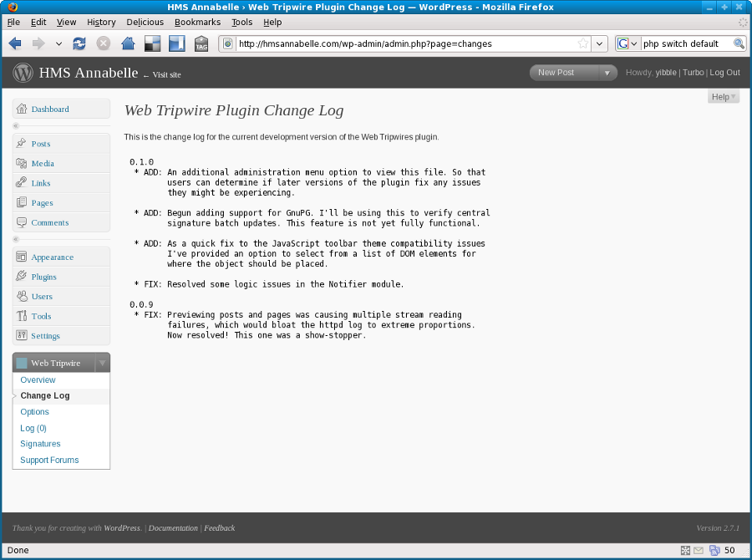Click the site identity icon in address bar
This screenshot has height=560, width=752.
tap(228, 43)
